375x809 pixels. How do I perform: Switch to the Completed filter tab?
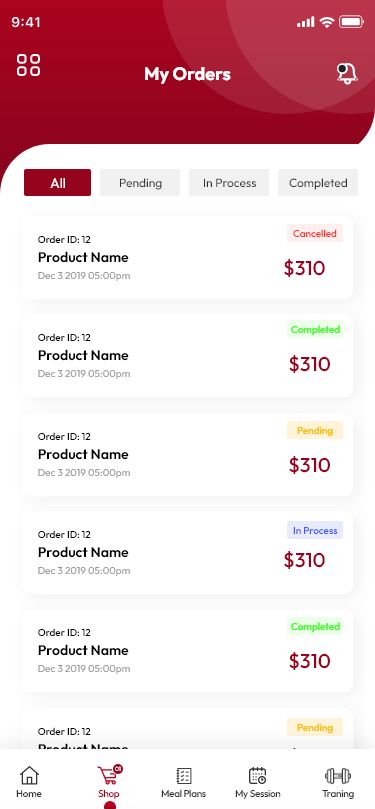(318, 183)
